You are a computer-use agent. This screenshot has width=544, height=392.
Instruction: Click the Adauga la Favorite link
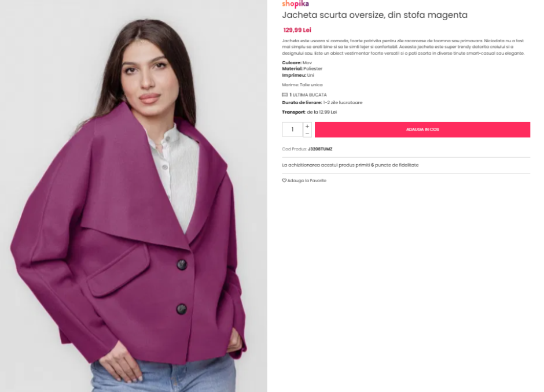pos(307,180)
